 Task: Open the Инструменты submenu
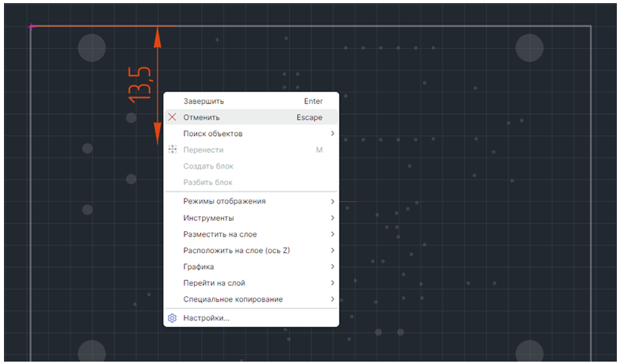pos(251,218)
